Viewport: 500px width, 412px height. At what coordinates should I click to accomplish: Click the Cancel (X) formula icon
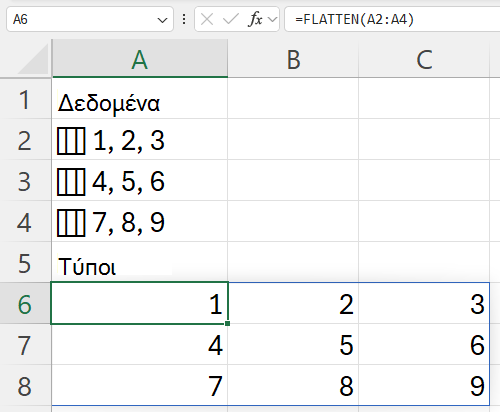pyautogui.click(x=207, y=19)
